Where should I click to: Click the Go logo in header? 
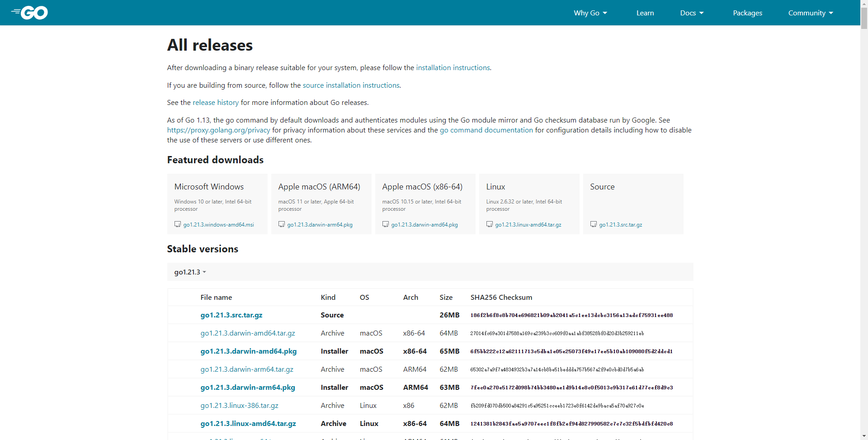[x=30, y=13]
